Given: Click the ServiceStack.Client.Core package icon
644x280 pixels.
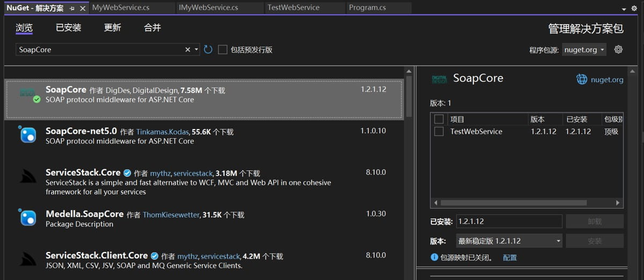Looking at the screenshot, I should pyautogui.click(x=28, y=259).
